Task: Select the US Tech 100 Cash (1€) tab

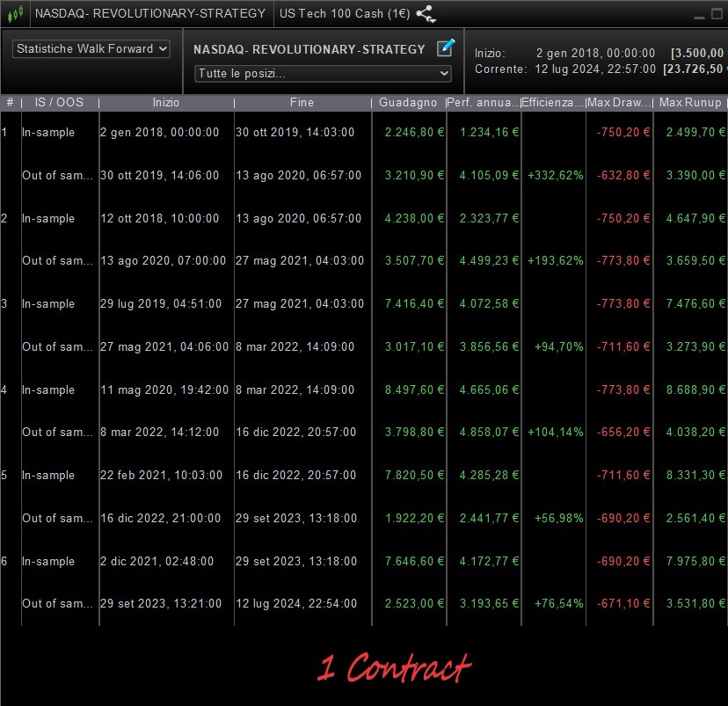Action: point(345,13)
